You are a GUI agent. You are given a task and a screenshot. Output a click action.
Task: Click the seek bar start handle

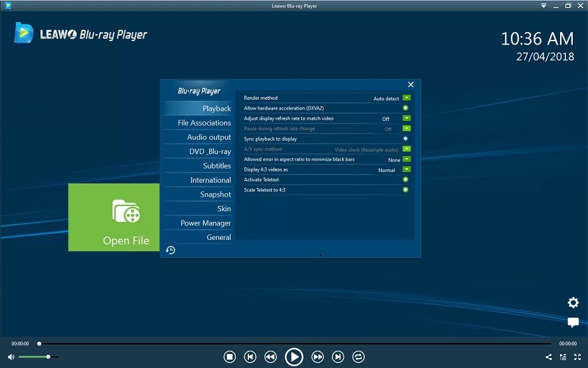coord(39,343)
